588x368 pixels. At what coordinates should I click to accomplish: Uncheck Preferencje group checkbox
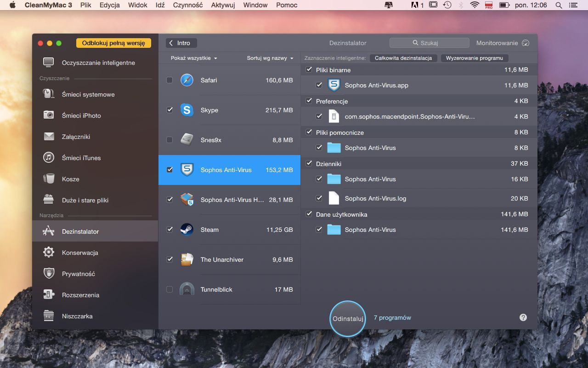coord(309,101)
